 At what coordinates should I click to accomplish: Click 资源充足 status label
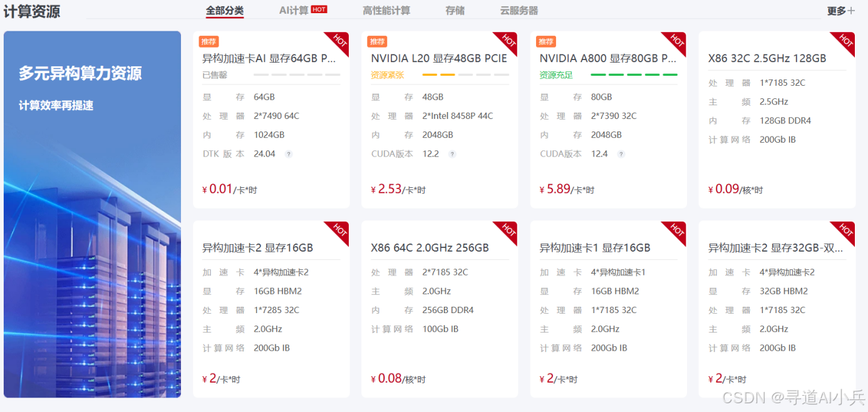point(556,75)
